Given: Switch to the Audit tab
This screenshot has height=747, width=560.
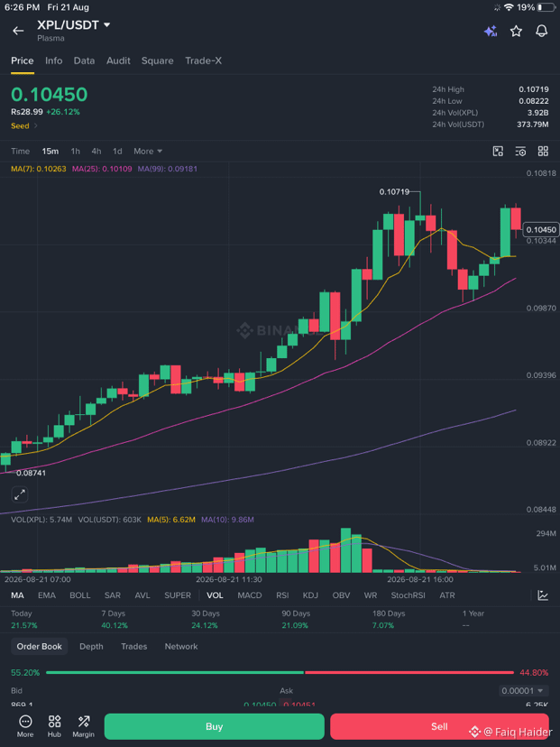Looking at the screenshot, I should tap(118, 60).
